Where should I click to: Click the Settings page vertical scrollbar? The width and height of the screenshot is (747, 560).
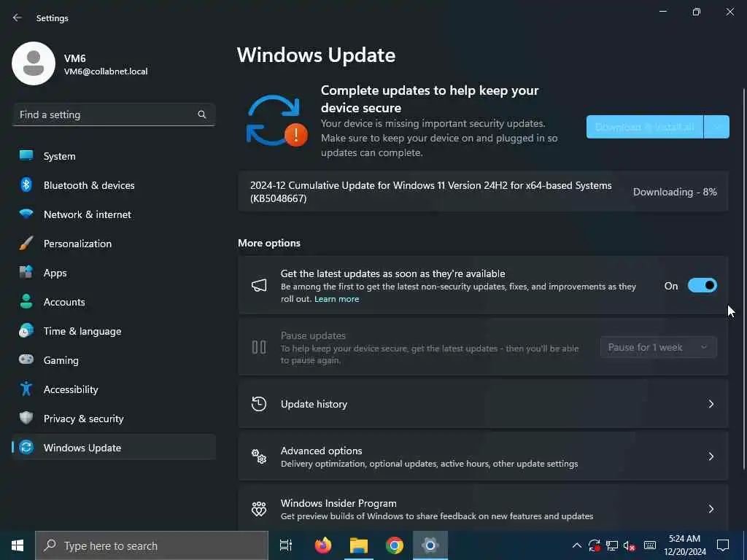(x=744, y=279)
